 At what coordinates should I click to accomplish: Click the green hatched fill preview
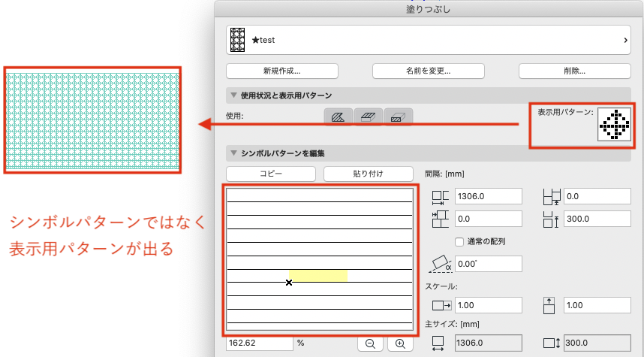point(93,120)
